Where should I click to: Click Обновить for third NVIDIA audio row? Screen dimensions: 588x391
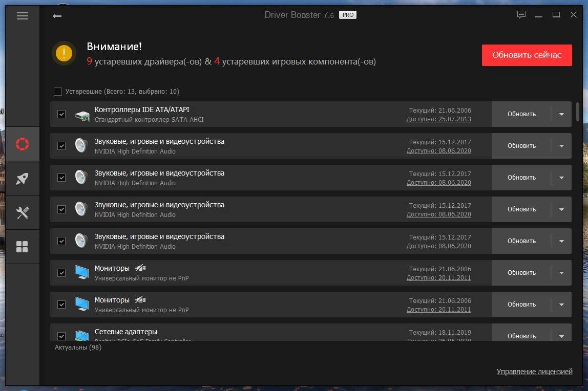click(521, 209)
